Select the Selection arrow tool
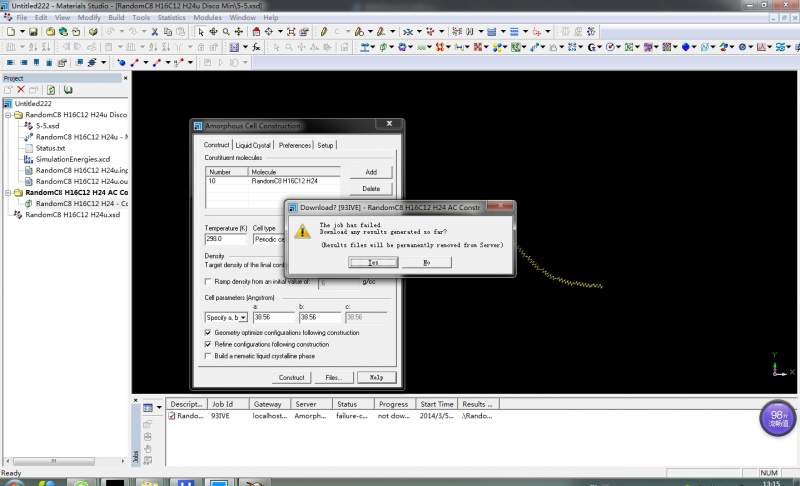This screenshot has height=486, width=800. point(201,32)
